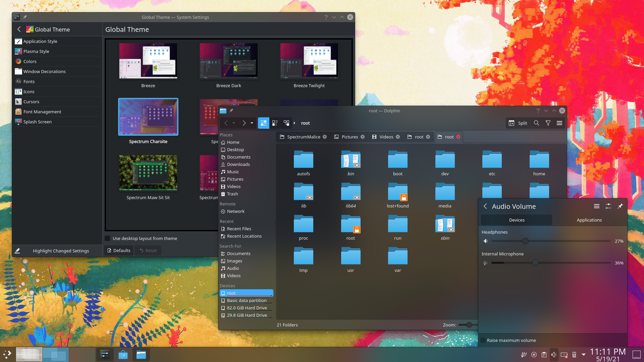Adjust the Headphones volume slider

click(551, 241)
